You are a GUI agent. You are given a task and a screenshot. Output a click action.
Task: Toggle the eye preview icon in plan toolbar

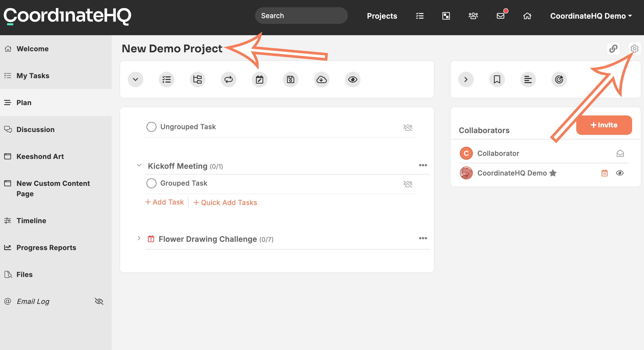353,79
